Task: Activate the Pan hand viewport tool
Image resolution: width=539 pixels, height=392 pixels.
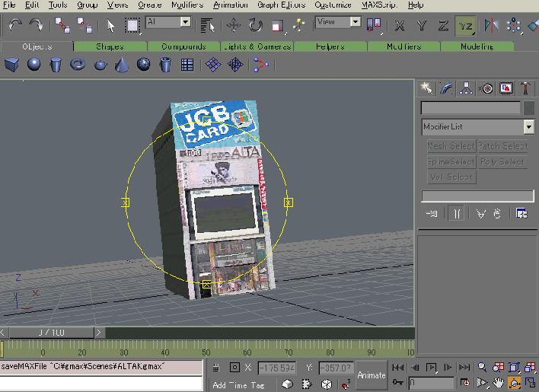Action: tap(498, 382)
